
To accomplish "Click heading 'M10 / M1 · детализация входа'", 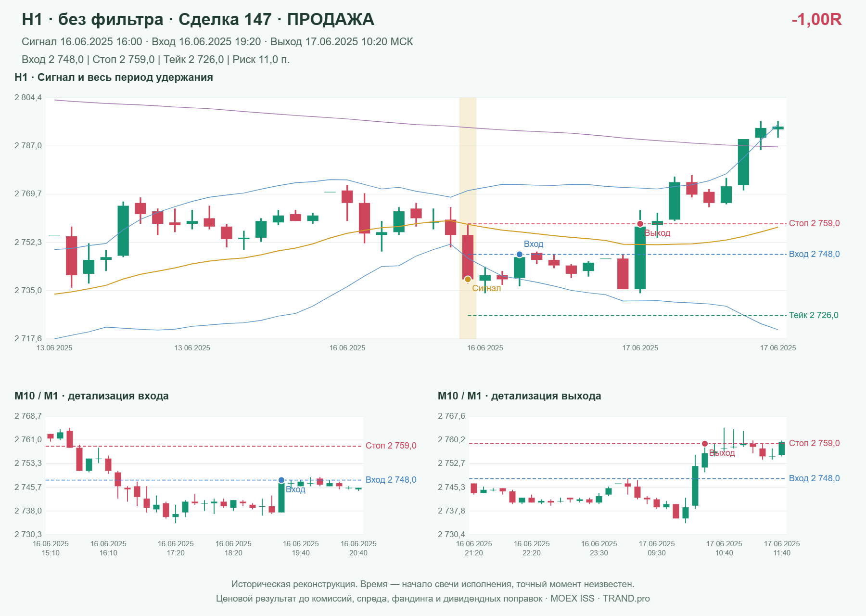I will click(91, 396).
